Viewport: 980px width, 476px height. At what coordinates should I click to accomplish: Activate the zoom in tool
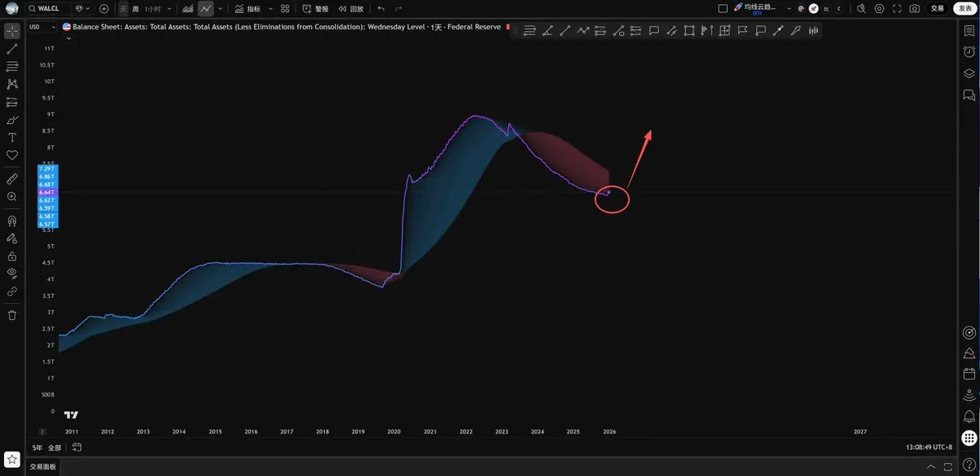pyautogui.click(x=12, y=197)
